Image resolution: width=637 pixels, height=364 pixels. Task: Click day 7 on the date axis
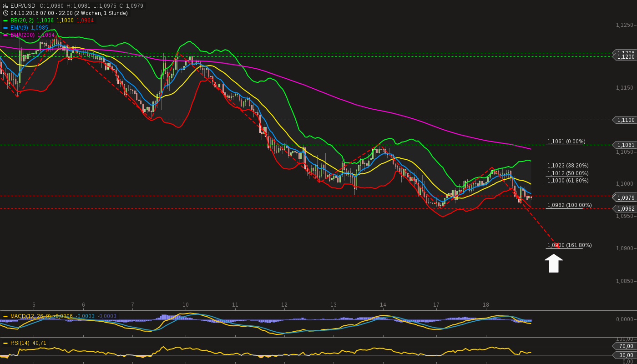pyautogui.click(x=132, y=305)
